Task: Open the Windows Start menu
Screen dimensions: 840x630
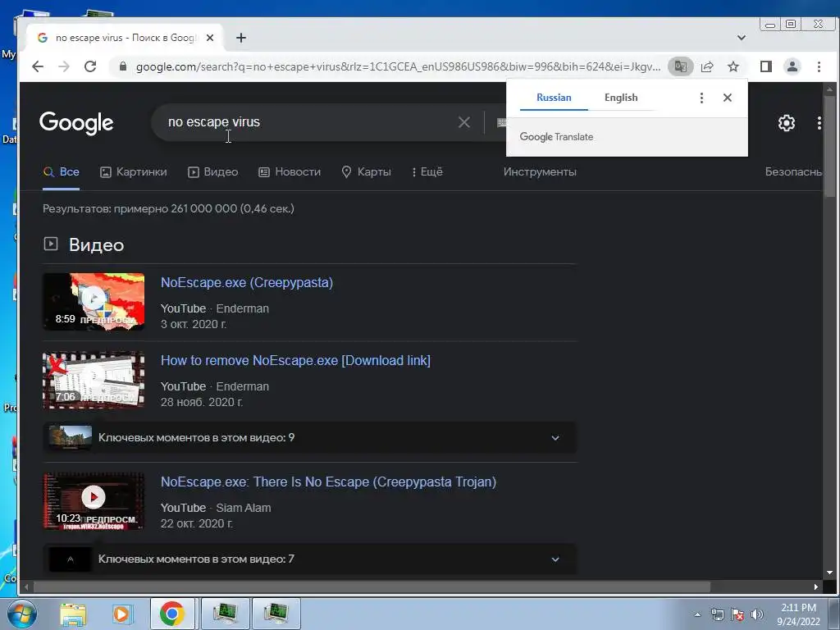Action: [21, 614]
